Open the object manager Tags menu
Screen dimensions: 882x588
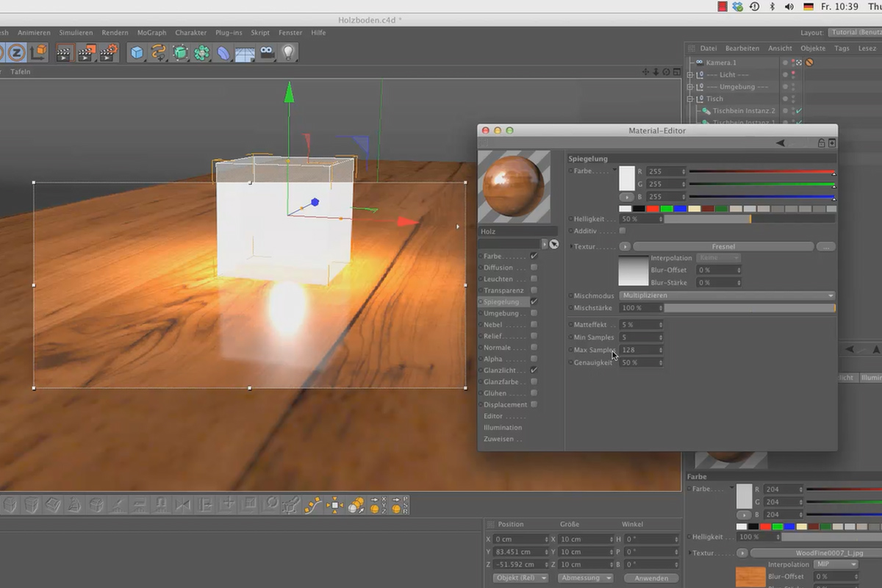[842, 49]
